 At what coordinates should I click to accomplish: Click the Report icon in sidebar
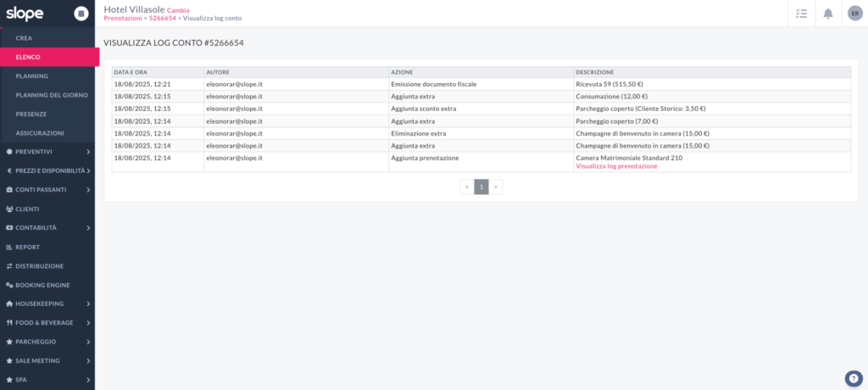[8, 247]
